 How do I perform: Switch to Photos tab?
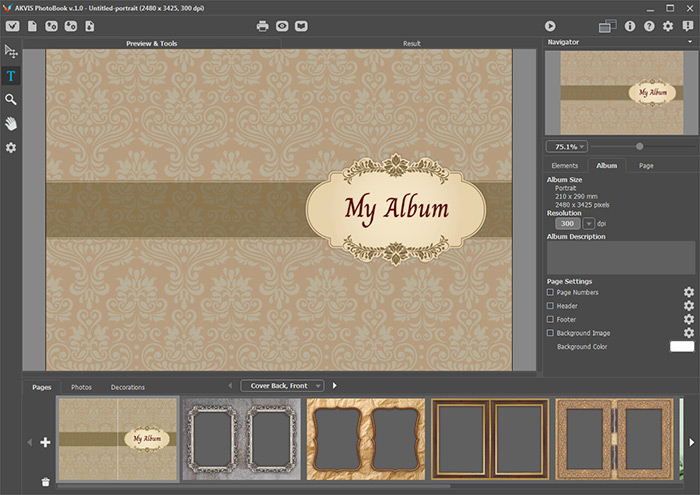coord(81,387)
